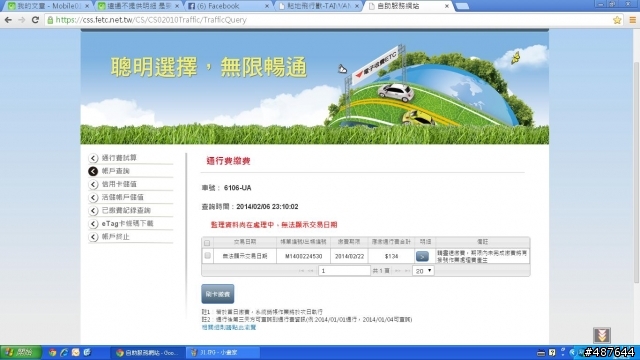The image size is (640, 360).
Task: Go forward with the browser forward arrow
Action: coord(21,20)
